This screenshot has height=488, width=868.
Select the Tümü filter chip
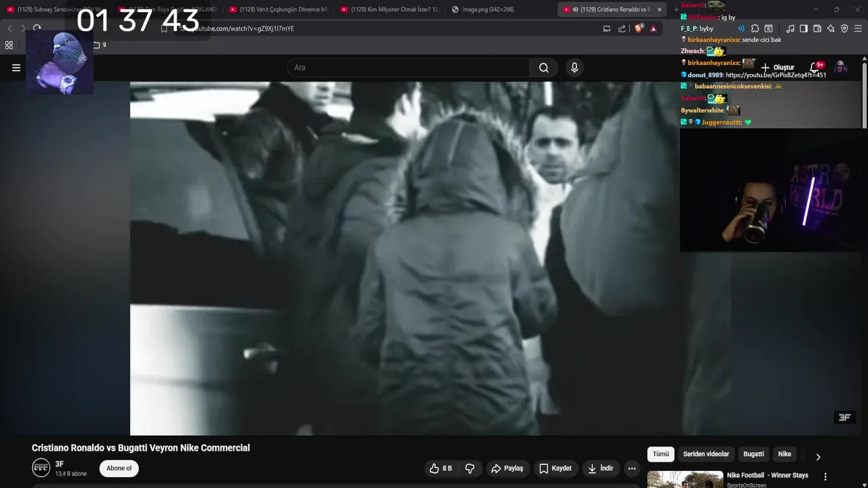point(660,454)
